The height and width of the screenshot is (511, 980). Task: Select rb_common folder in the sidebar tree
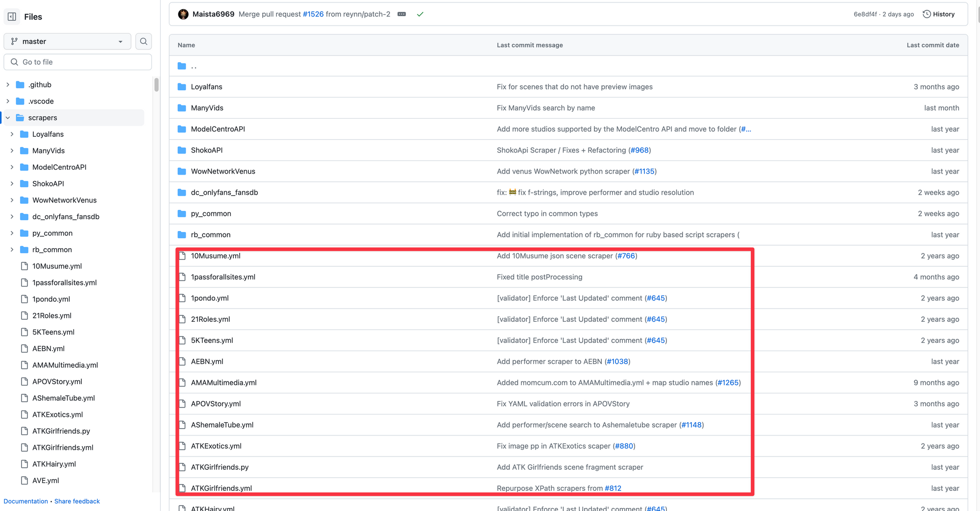[x=52, y=250]
